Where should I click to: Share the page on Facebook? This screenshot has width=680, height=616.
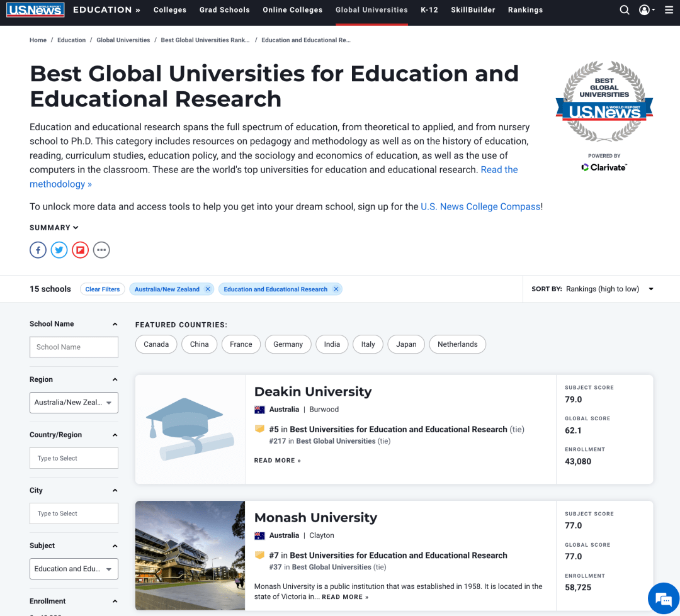point(38,250)
